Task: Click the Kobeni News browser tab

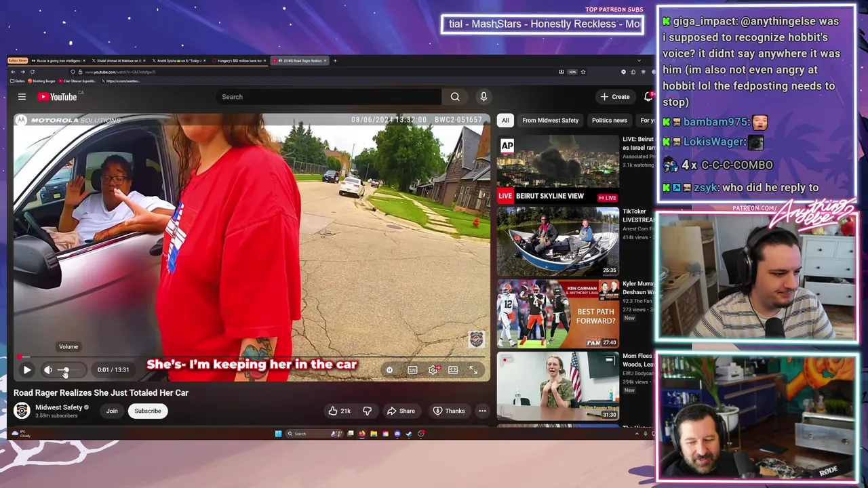Action: pyautogui.click(x=18, y=60)
